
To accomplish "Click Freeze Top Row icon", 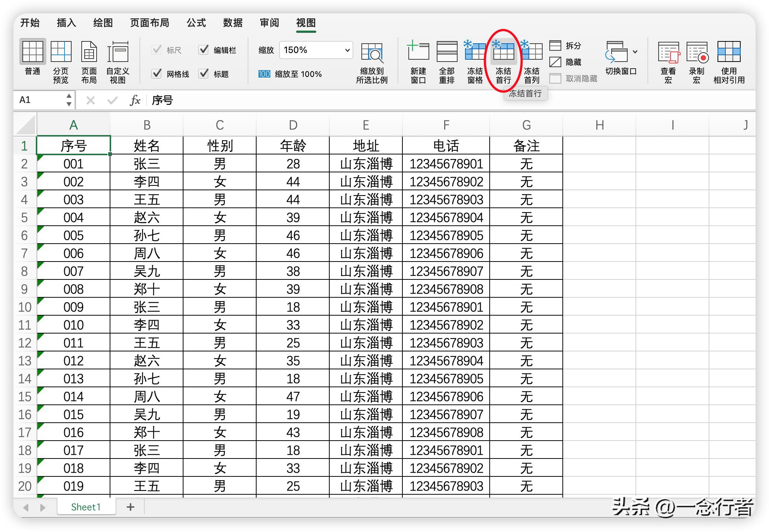I will pos(503,52).
